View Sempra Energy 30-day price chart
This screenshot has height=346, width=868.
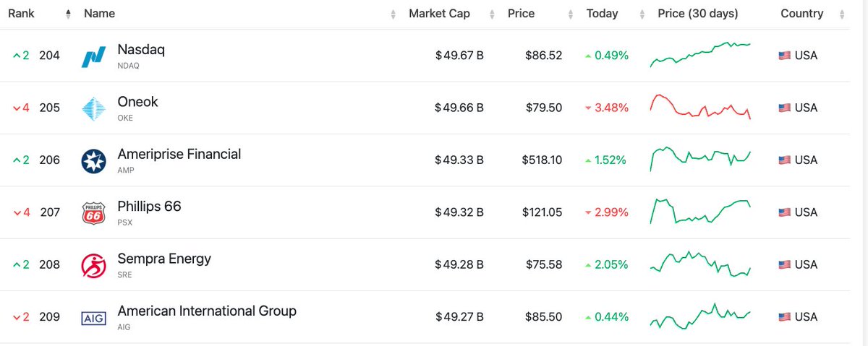pyautogui.click(x=700, y=264)
